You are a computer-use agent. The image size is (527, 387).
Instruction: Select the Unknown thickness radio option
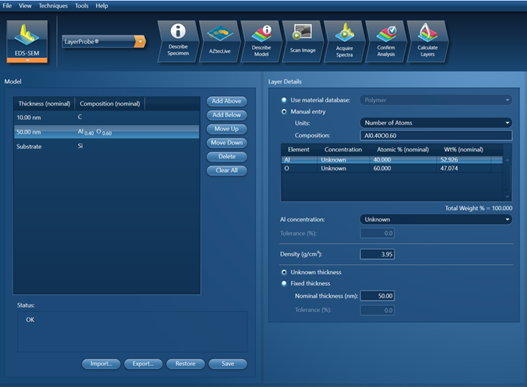coord(284,272)
